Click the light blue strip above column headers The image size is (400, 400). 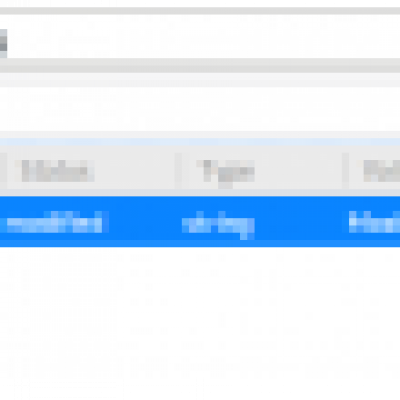click(200, 142)
